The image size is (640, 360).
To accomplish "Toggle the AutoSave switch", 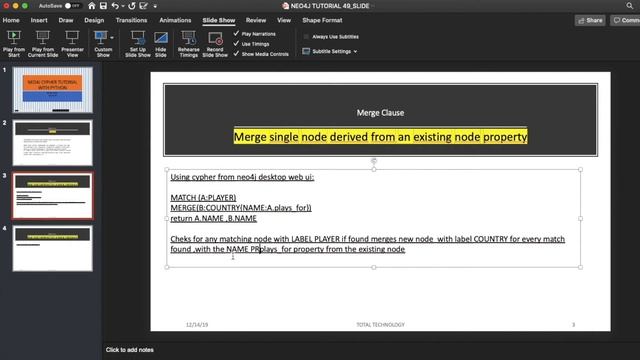I will click(72, 6).
